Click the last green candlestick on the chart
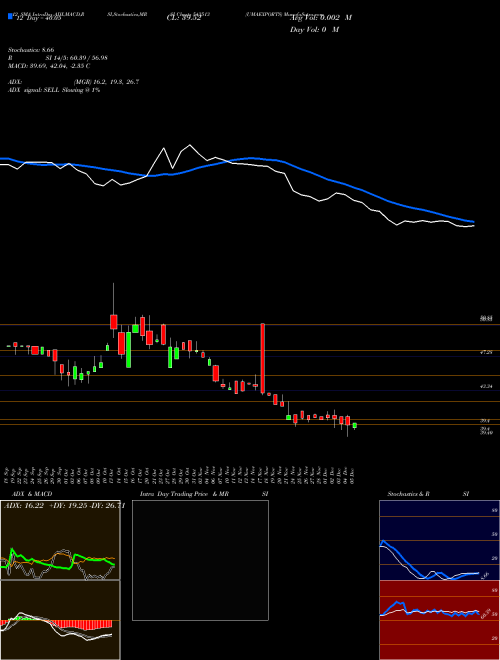500x660 pixels. point(354,426)
